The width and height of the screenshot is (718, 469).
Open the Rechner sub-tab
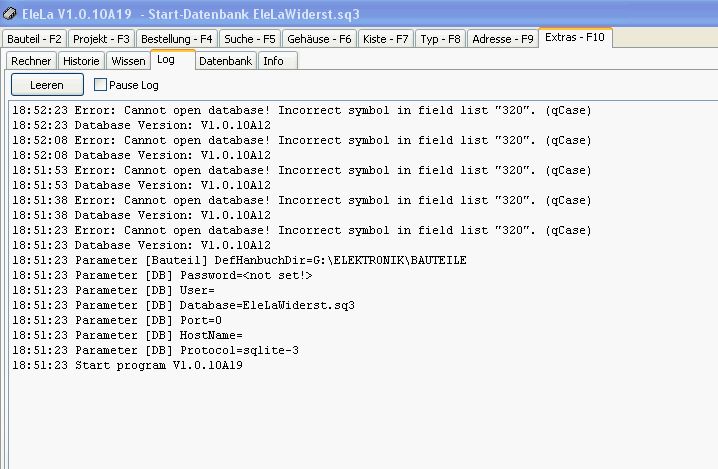click(x=31, y=61)
